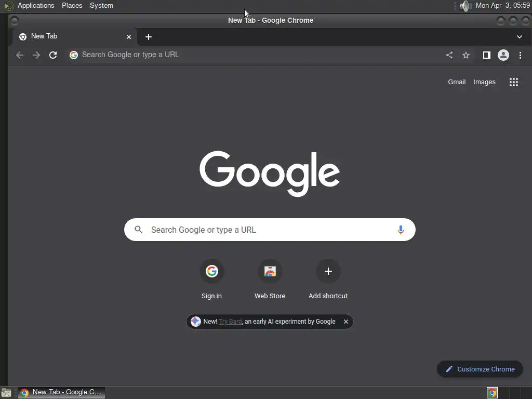This screenshot has height=399, width=532.
Task: Dismiss the Bard promo with its X
Action: point(345,322)
